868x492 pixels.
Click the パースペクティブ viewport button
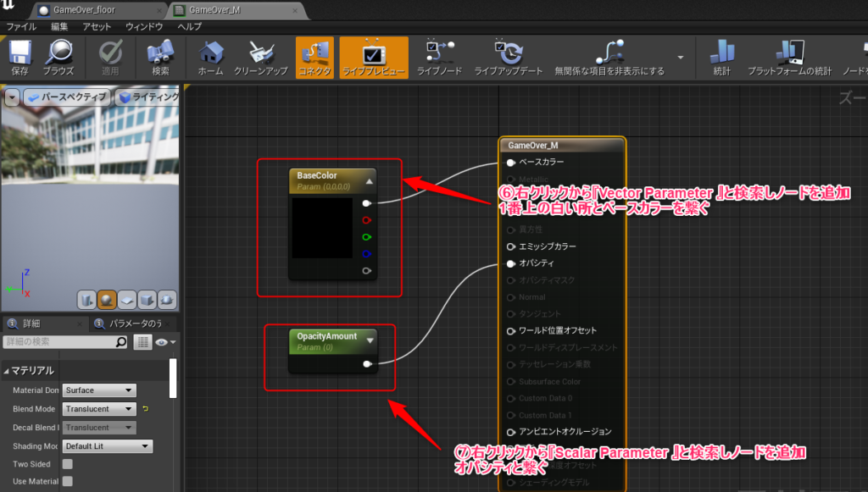tap(68, 97)
